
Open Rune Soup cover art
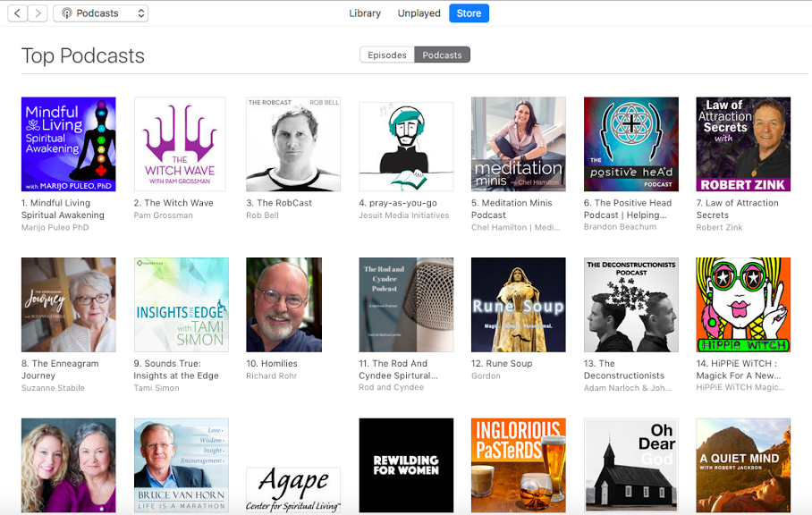519,305
